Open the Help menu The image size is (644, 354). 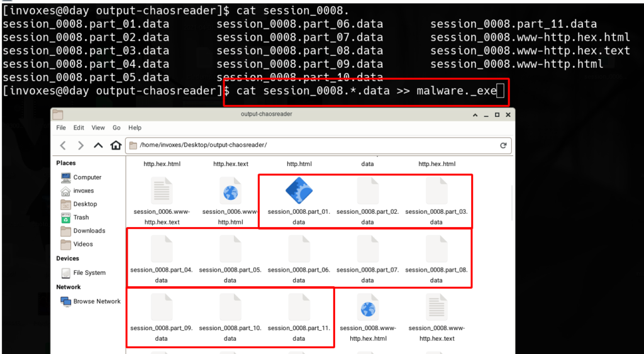[135, 128]
